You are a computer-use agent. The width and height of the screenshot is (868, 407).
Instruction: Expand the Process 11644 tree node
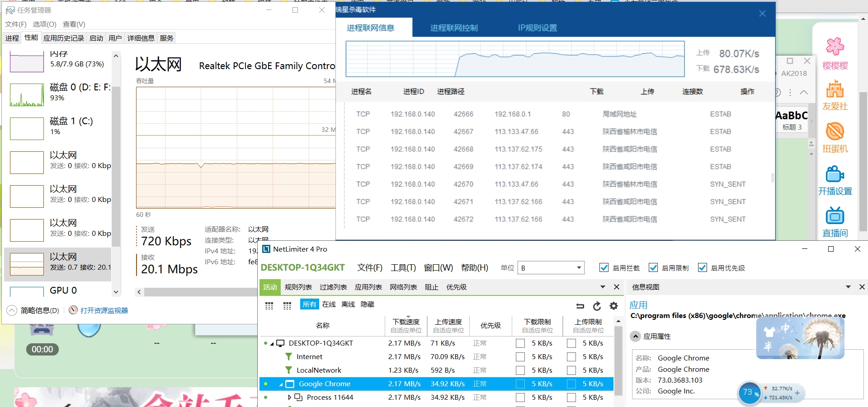point(289,398)
